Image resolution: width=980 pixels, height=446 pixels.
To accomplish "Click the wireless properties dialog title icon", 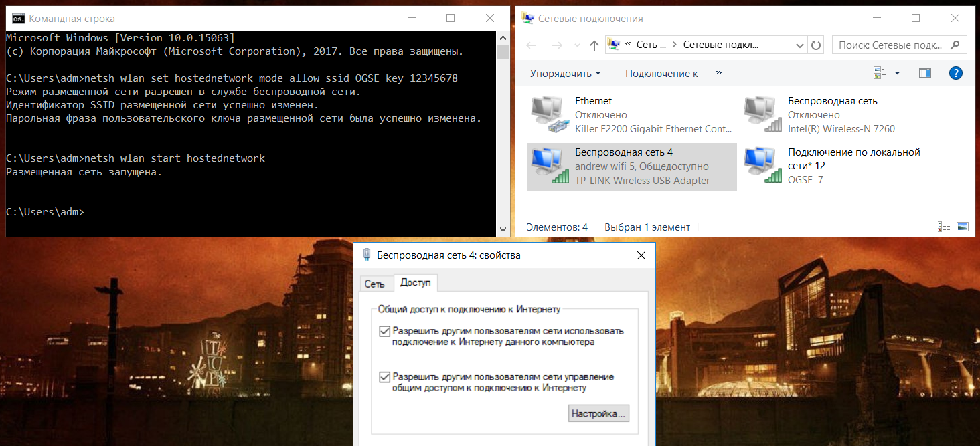I will tap(367, 255).
